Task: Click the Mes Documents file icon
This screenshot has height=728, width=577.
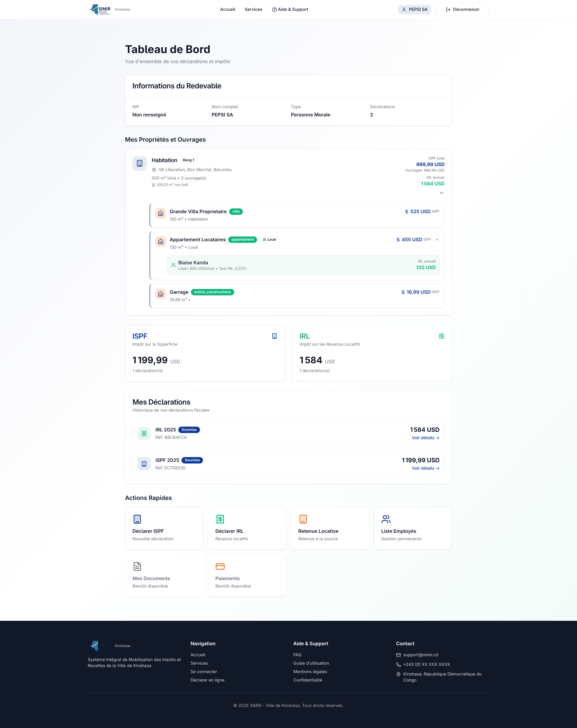Action: point(137,566)
